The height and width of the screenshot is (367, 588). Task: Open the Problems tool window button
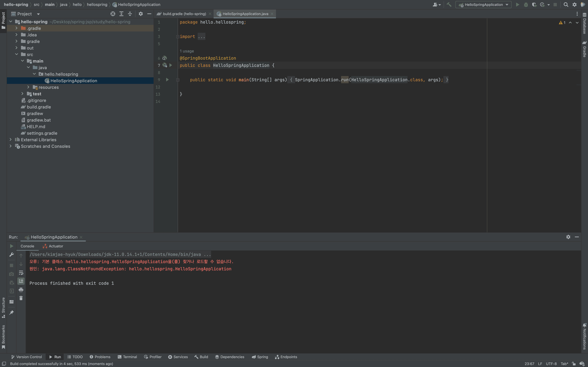coord(100,357)
